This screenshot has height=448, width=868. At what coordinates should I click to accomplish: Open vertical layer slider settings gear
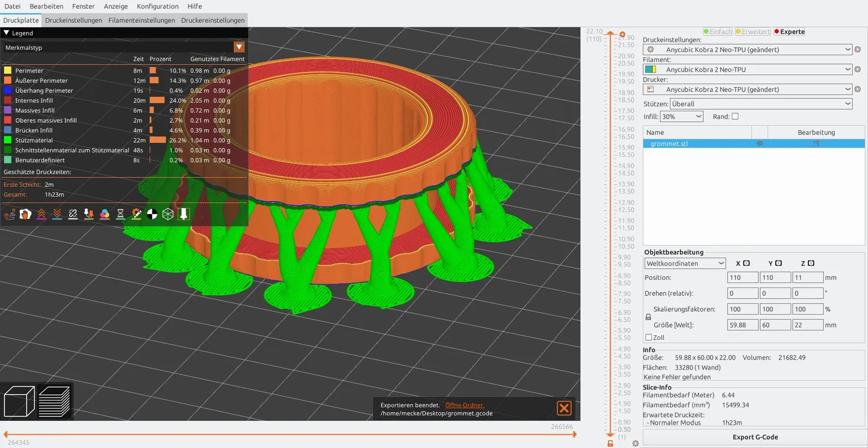(x=635, y=444)
